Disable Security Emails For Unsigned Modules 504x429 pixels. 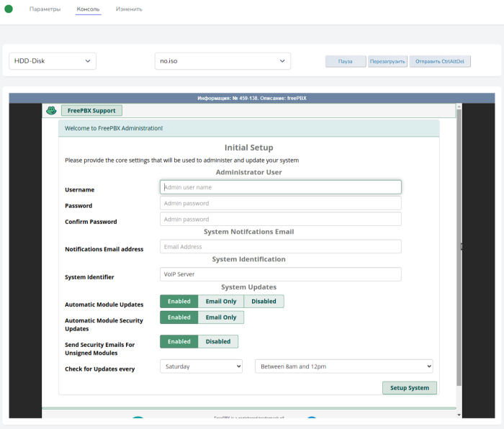click(x=217, y=342)
